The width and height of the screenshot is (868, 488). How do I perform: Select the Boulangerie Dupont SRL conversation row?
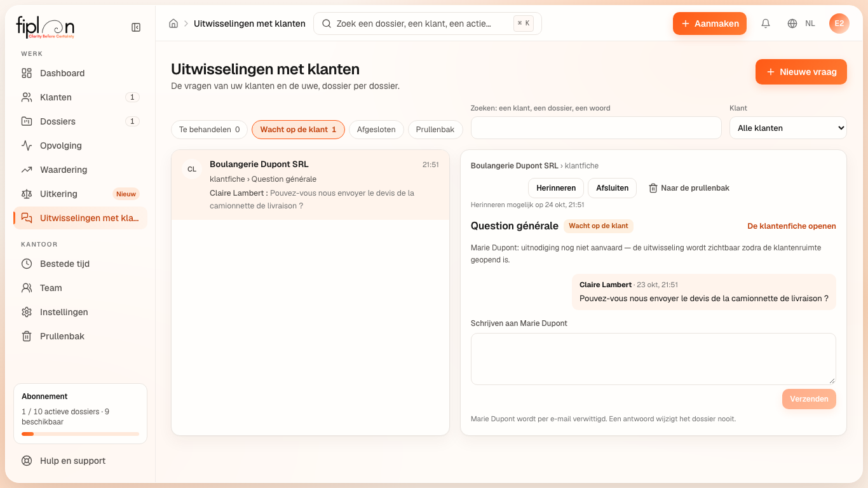(x=310, y=185)
